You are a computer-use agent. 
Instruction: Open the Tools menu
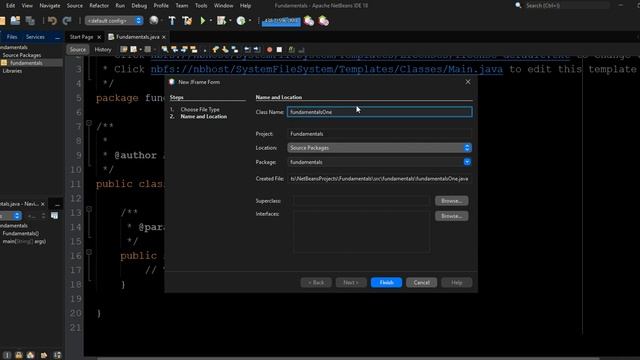tap(201, 6)
